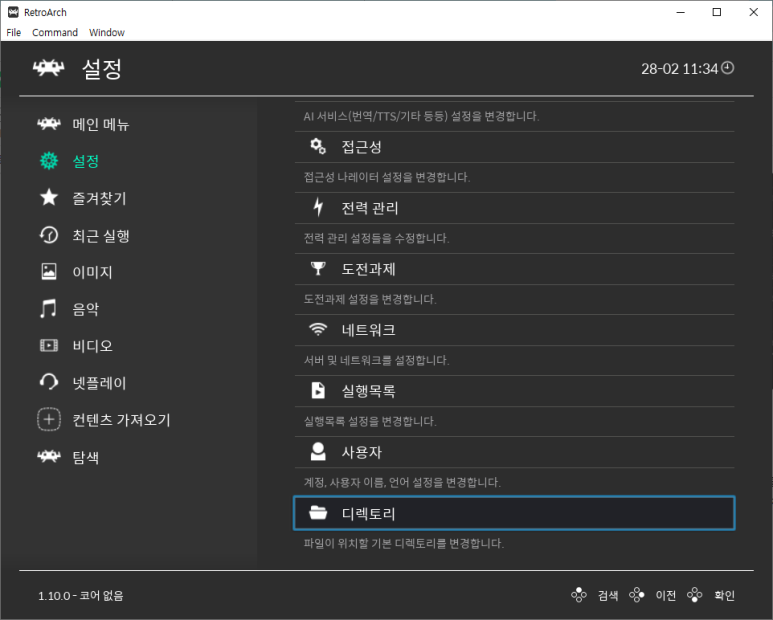
Task: Click the 디렉토리 folder icon
Action: coord(318,513)
